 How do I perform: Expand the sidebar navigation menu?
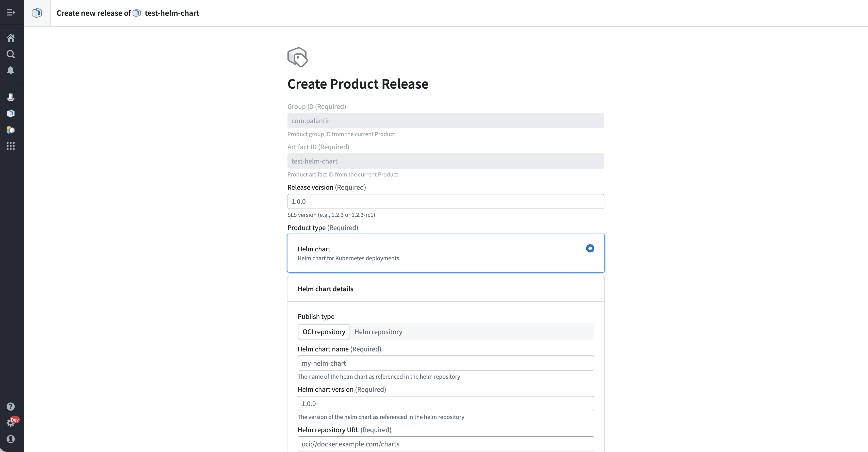point(11,12)
